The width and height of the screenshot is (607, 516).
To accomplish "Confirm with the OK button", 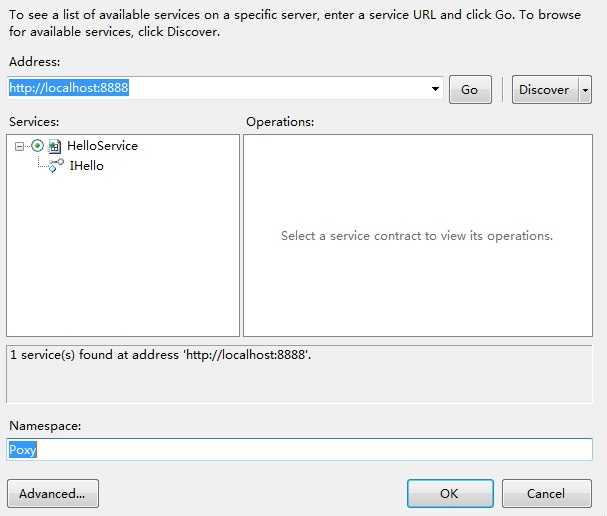I will click(450, 494).
